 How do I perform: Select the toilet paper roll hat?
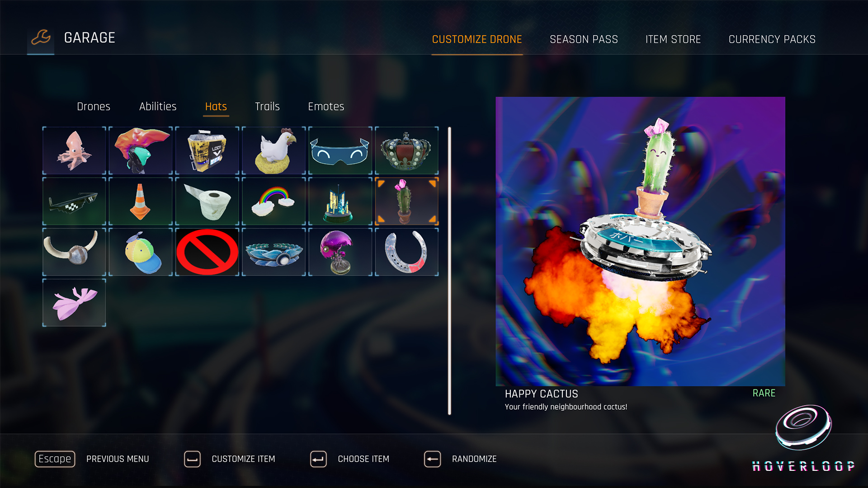pos(207,201)
